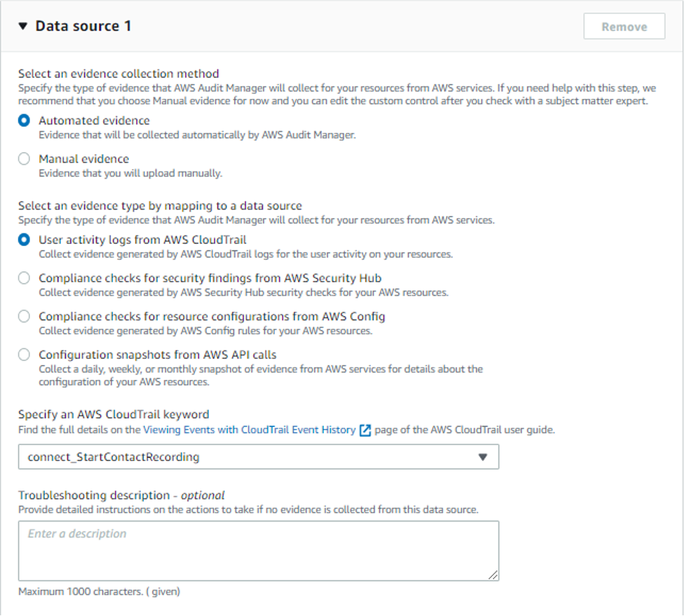Click the resize grip on the description box
The height and width of the screenshot is (616, 685).
(x=494, y=575)
